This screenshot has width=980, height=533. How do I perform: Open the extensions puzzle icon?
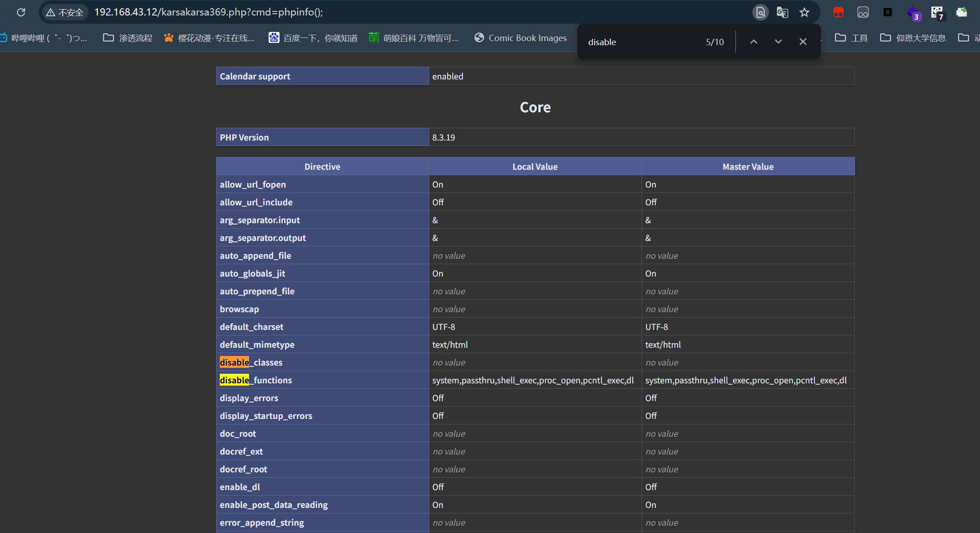pyautogui.click(x=962, y=12)
